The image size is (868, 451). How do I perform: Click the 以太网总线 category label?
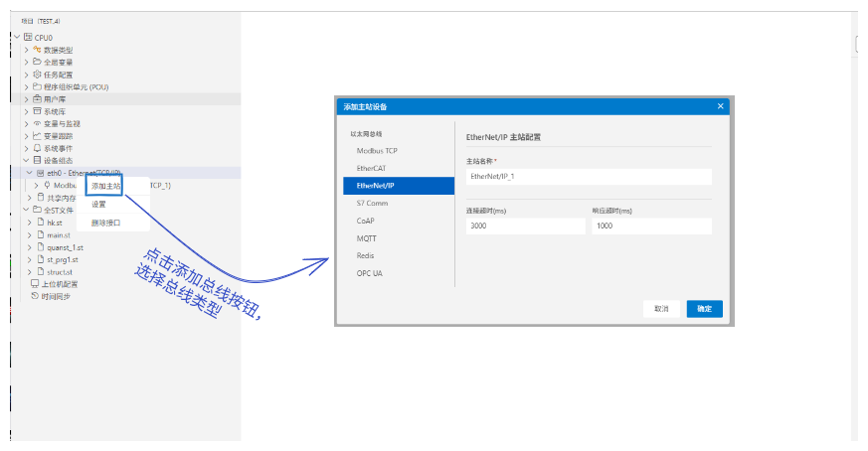[366, 134]
